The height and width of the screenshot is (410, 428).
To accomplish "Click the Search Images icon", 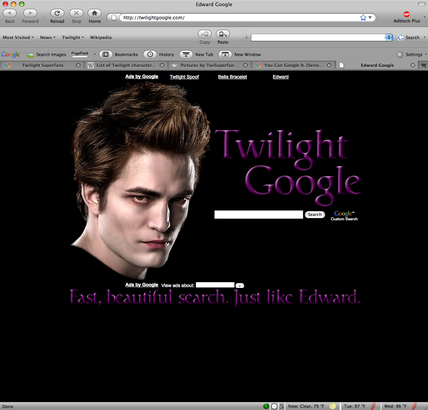I will click(31, 55).
